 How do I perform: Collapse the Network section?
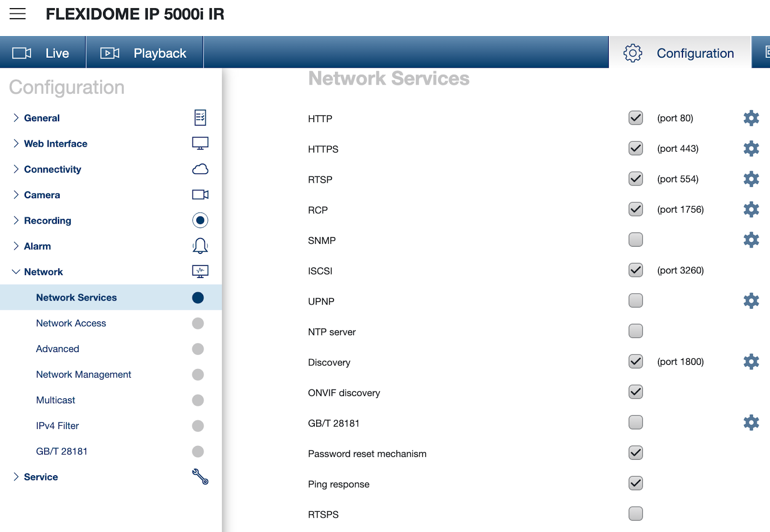(16, 272)
